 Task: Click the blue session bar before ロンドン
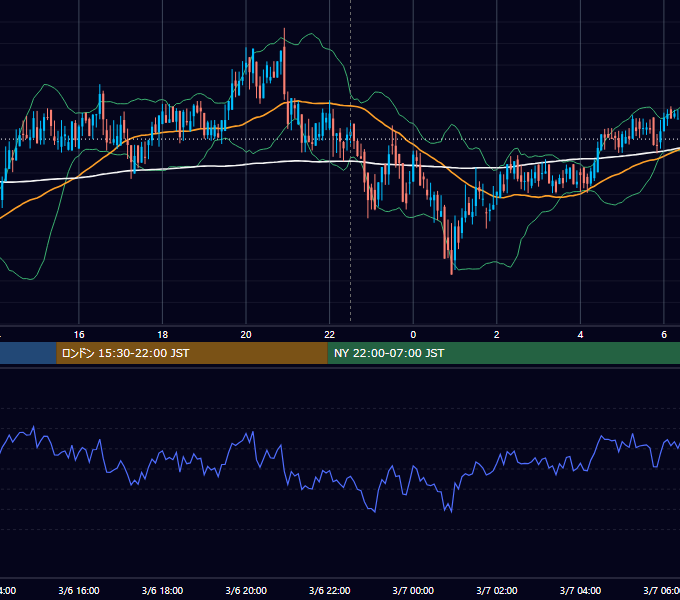tap(28, 353)
